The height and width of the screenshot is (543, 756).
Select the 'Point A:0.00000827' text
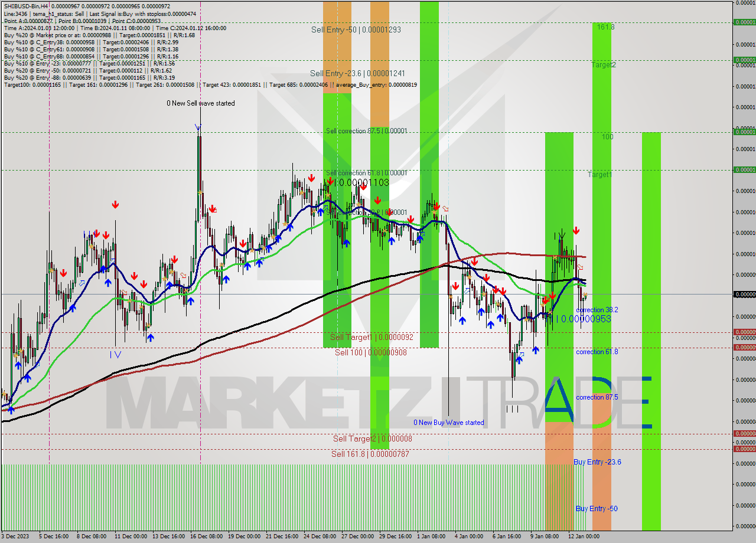point(28,21)
